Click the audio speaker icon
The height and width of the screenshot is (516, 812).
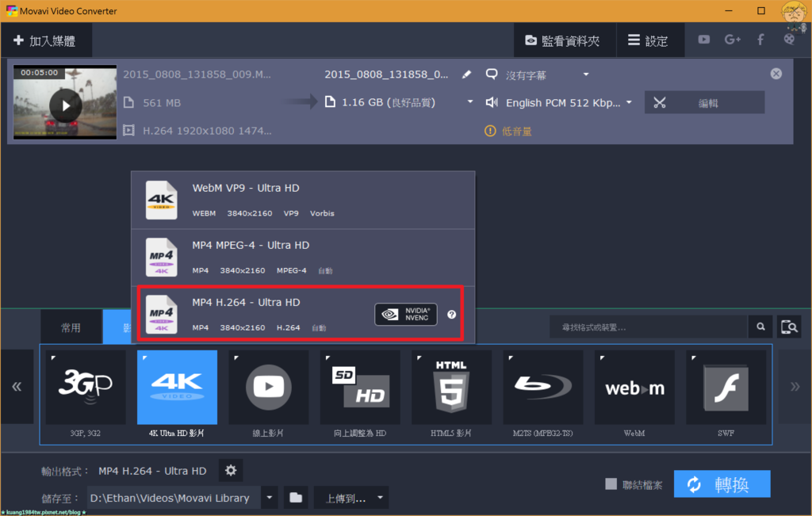pos(492,102)
